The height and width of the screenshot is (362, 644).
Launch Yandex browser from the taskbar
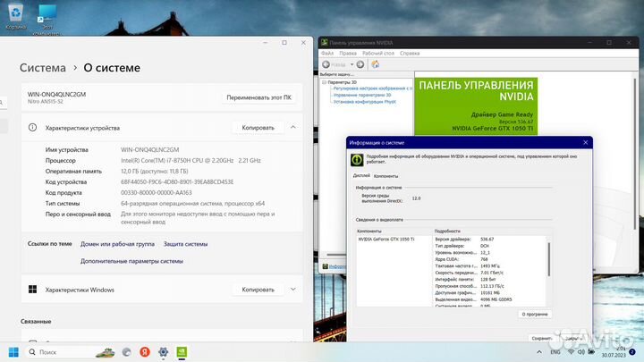click(x=145, y=352)
